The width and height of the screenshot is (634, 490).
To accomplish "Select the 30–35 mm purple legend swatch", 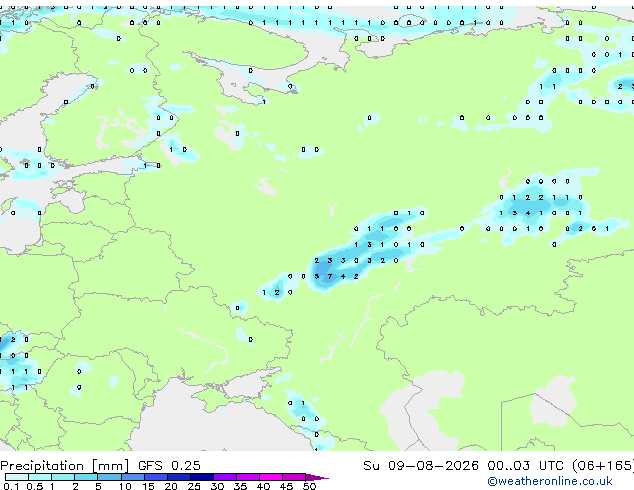I will tap(225, 477).
